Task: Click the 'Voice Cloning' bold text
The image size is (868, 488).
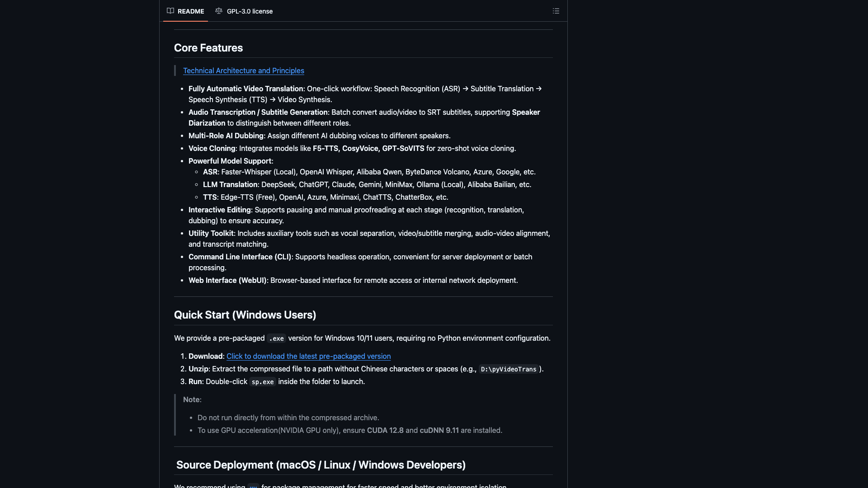Action: (x=212, y=148)
